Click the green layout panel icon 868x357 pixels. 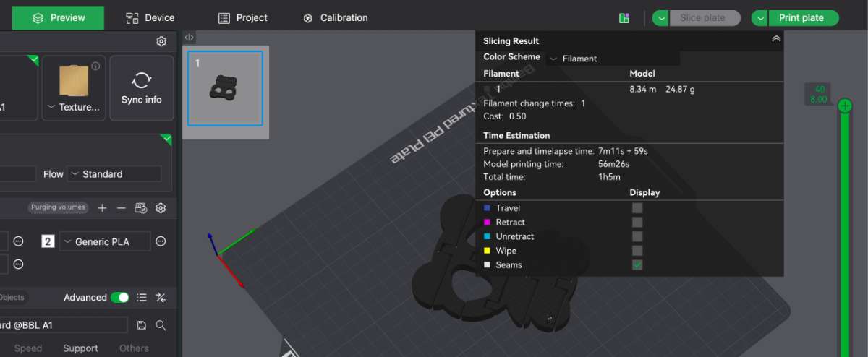(624, 18)
